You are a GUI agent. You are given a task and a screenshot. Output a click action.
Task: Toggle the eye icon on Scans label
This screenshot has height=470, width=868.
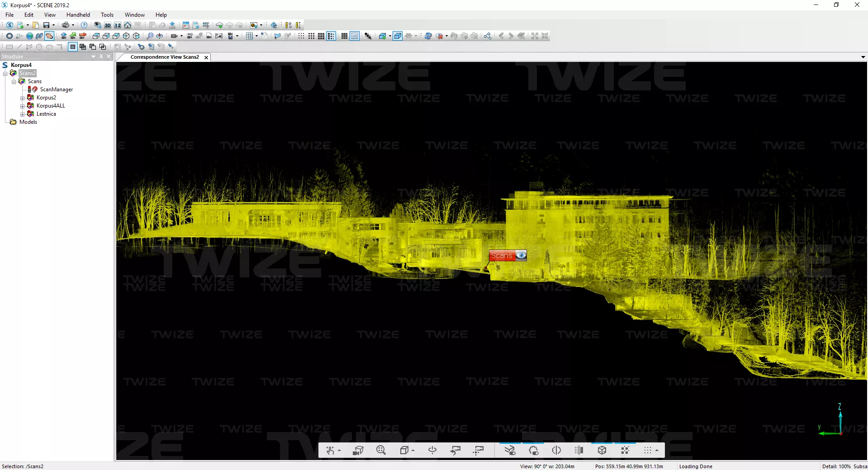pos(521,255)
